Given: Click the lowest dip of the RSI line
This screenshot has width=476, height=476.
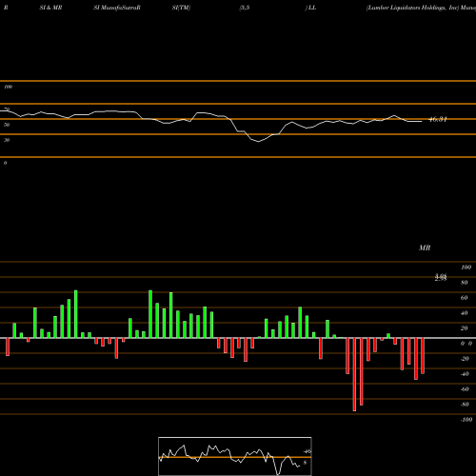Looking at the screenshot, I should pos(259,141).
